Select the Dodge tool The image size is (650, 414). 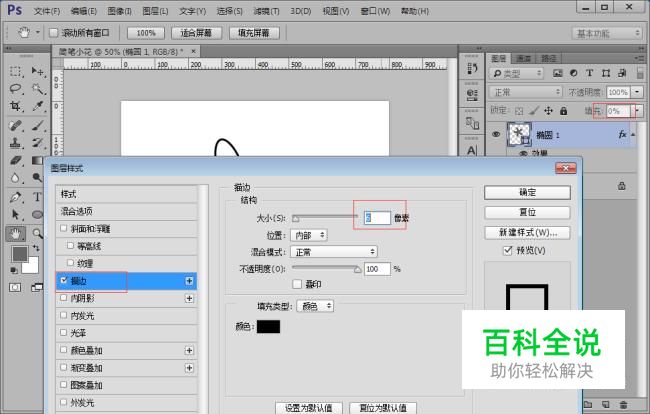tap(38, 177)
